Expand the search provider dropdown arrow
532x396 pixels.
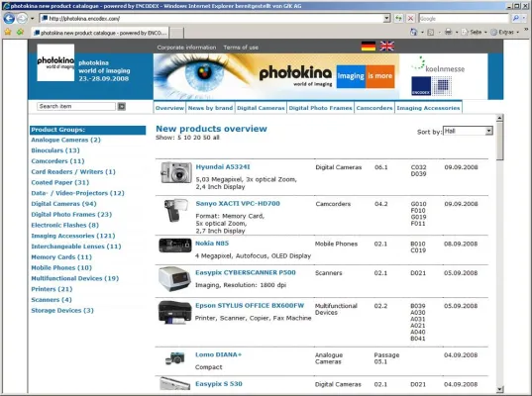click(x=524, y=18)
